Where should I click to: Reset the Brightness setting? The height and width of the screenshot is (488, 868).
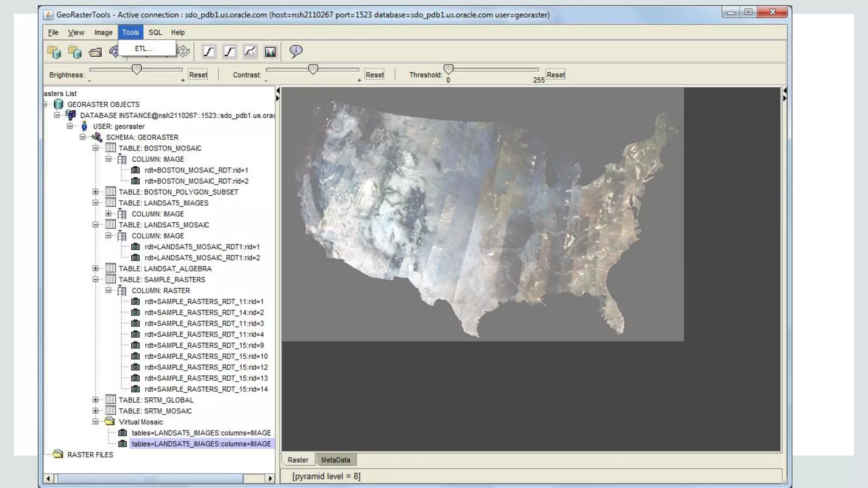(x=198, y=75)
